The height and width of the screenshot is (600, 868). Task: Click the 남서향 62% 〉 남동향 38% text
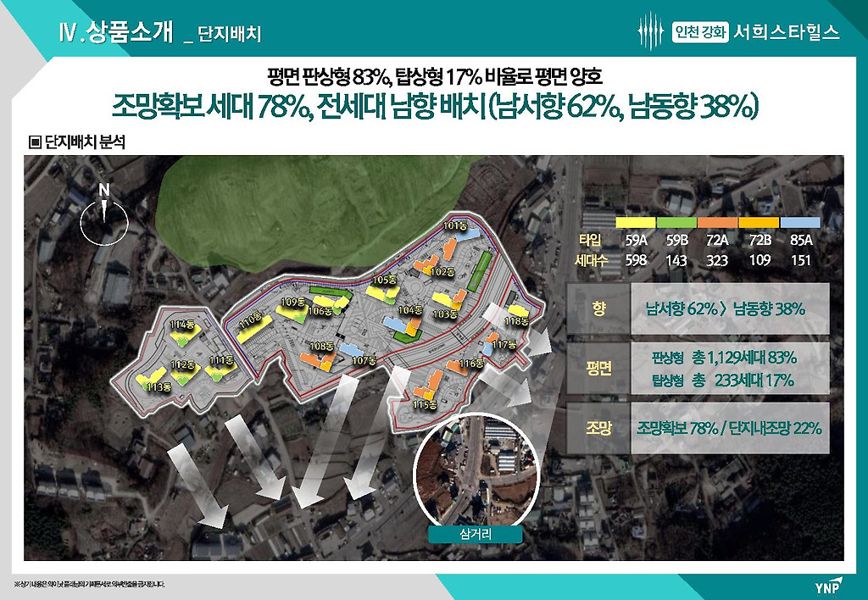pos(726,308)
